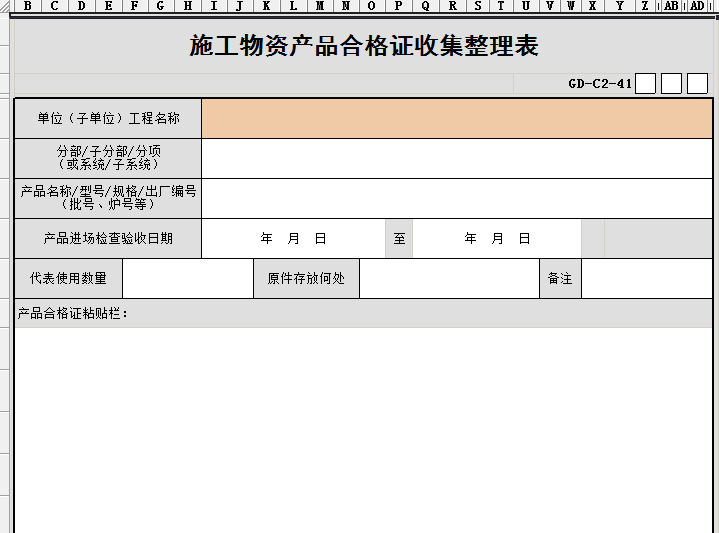Click the input cell beside 代表使用数量
The height and width of the screenshot is (533, 719).
pos(188,278)
